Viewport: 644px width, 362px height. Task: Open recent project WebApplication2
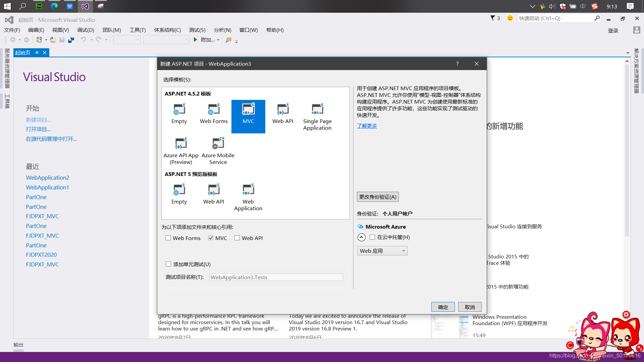point(48,178)
